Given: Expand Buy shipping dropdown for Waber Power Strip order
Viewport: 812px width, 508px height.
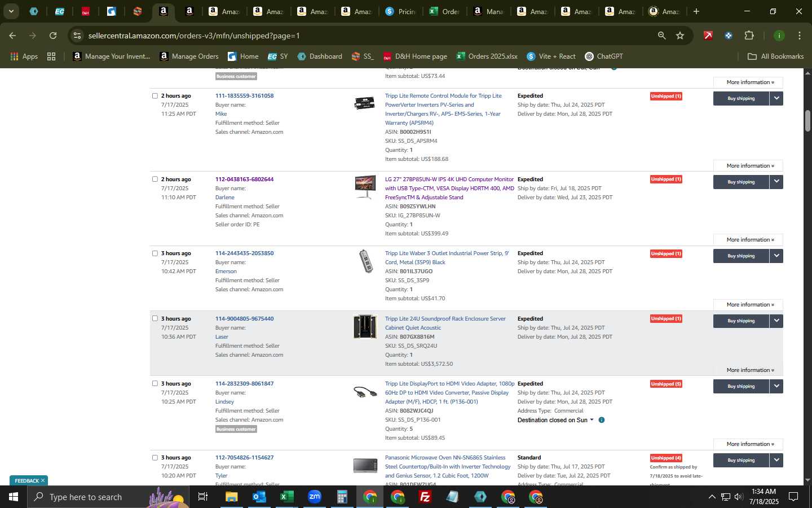Looking at the screenshot, I should point(776,256).
